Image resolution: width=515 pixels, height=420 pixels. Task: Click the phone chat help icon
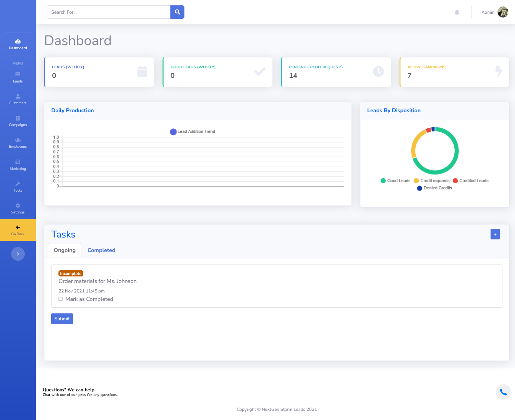click(x=503, y=392)
